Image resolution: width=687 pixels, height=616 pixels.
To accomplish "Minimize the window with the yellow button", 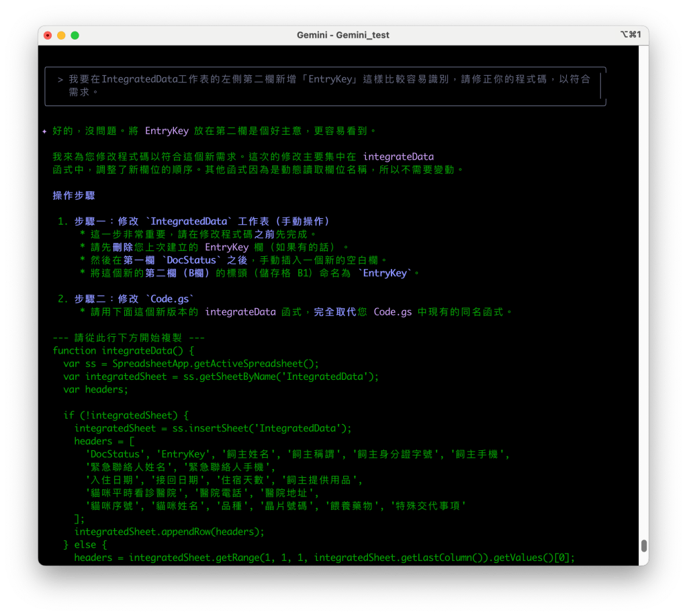I will [x=61, y=35].
